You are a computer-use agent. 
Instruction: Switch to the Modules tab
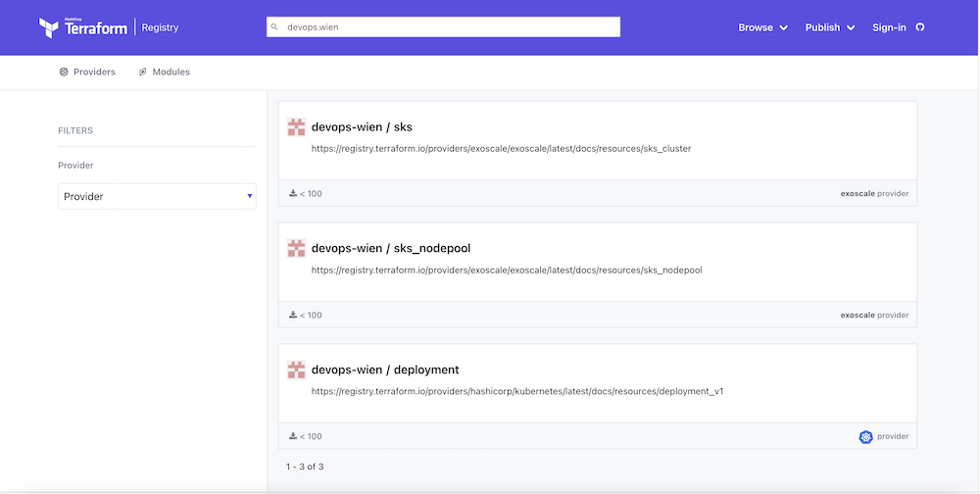165,72
